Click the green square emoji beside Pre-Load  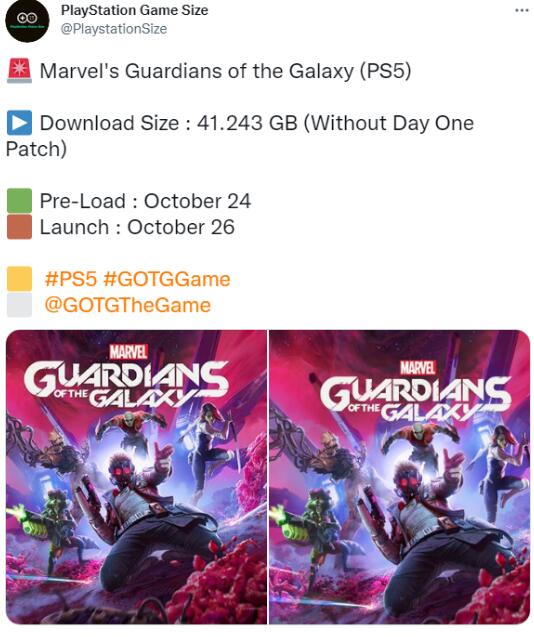point(19,201)
